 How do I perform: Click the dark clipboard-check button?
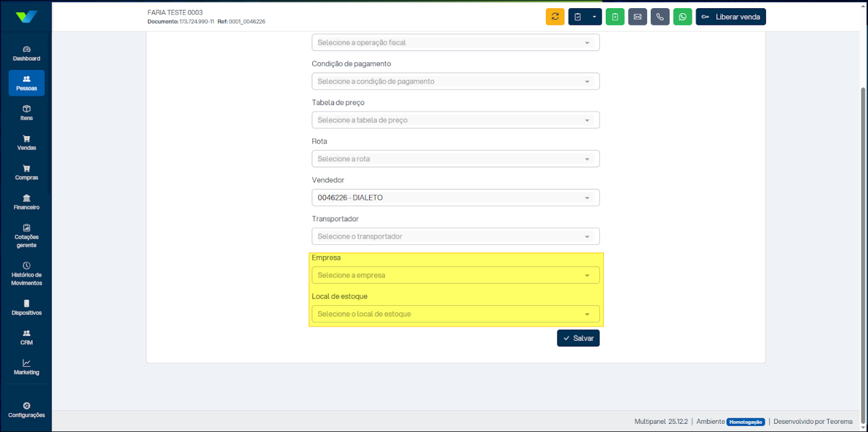pyautogui.click(x=578, y=17)
